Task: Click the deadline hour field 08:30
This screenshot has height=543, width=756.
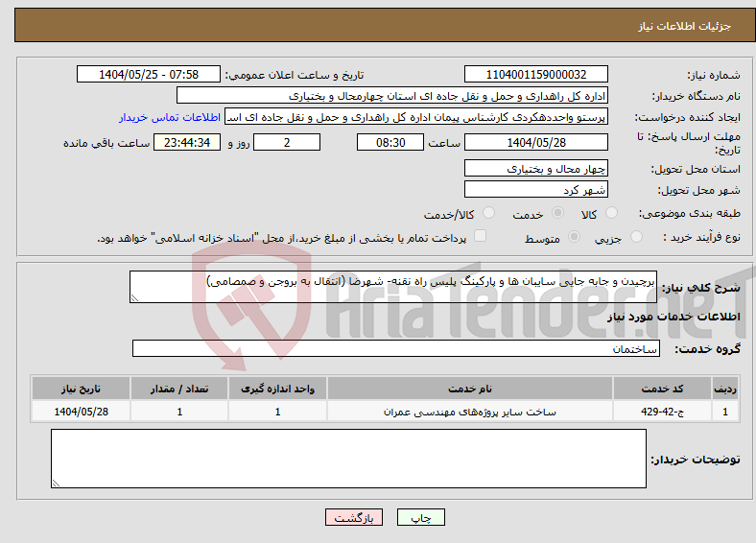Action: click(390, 142)
